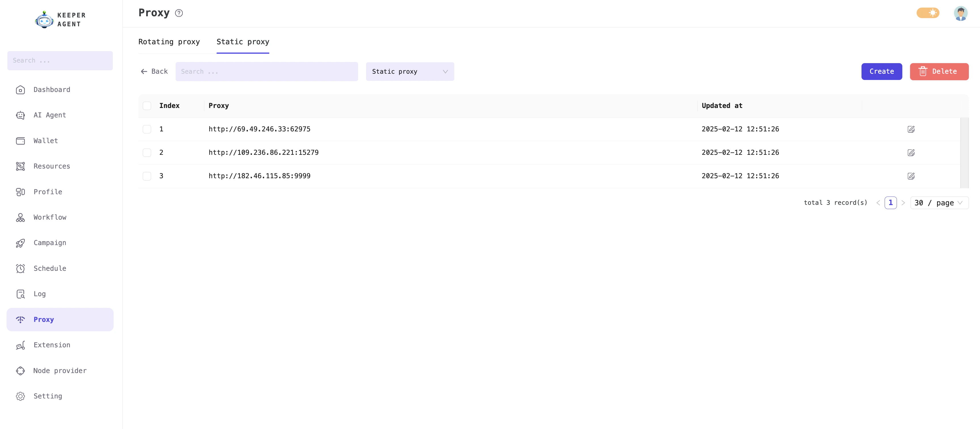The height and width of the screenshot is (429, 980).
Task: Open the Static proxy filter dropdown
Action: pos(409,71)
